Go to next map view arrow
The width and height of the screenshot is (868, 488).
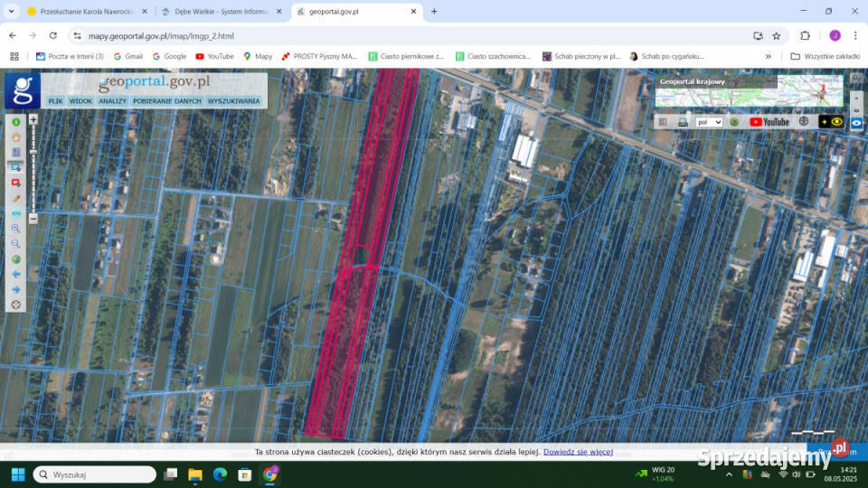(15, 289)
